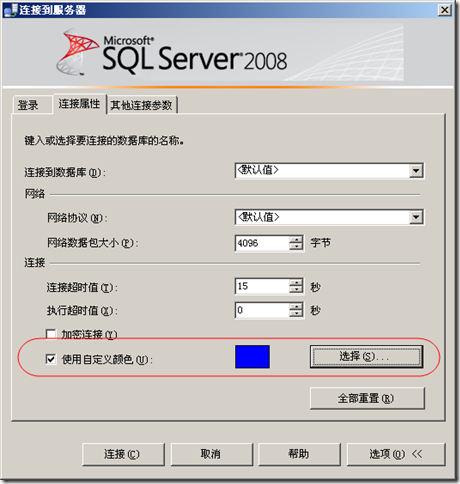This screenshot has height=484, width=460.
Task: Decrease the 网络数据包大小 value with down arrow
Action: [296, 247]
